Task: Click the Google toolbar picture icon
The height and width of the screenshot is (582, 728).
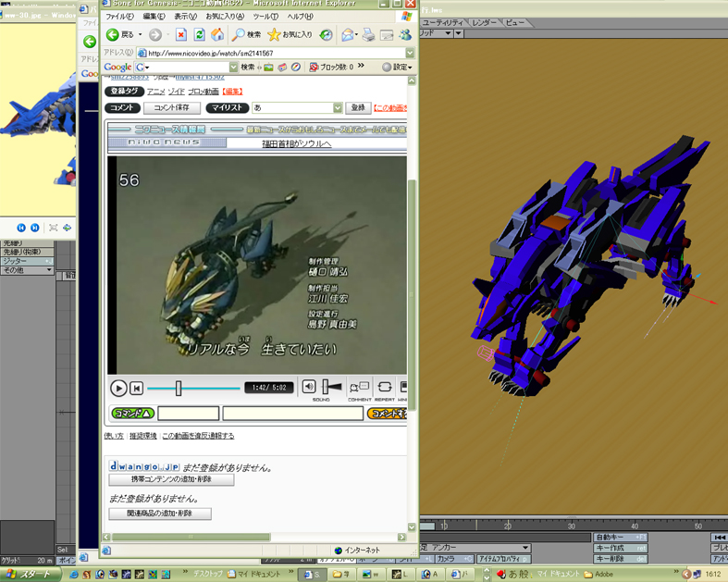Action: [268, 68]
